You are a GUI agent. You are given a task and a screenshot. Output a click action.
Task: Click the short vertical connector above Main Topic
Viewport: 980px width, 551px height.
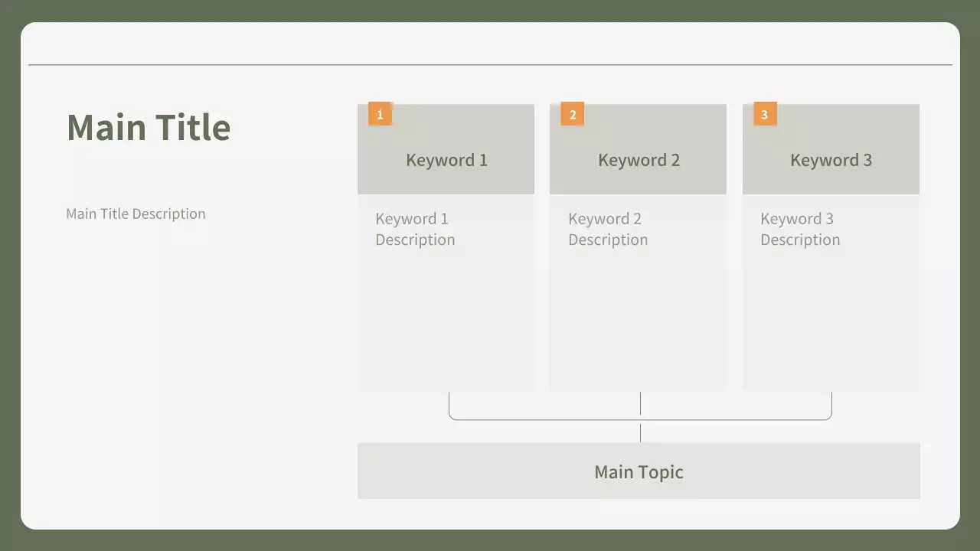640,432
